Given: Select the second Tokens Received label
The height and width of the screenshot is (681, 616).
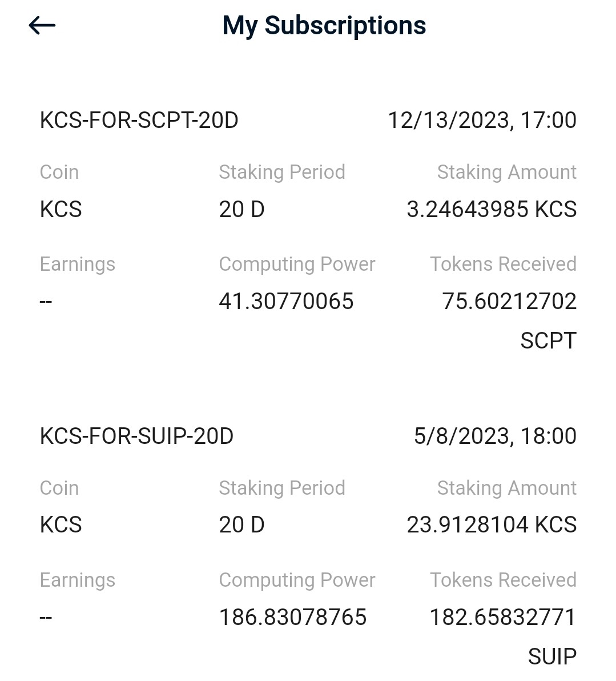Looking at the screenshot, I should [x=503, y=580].
